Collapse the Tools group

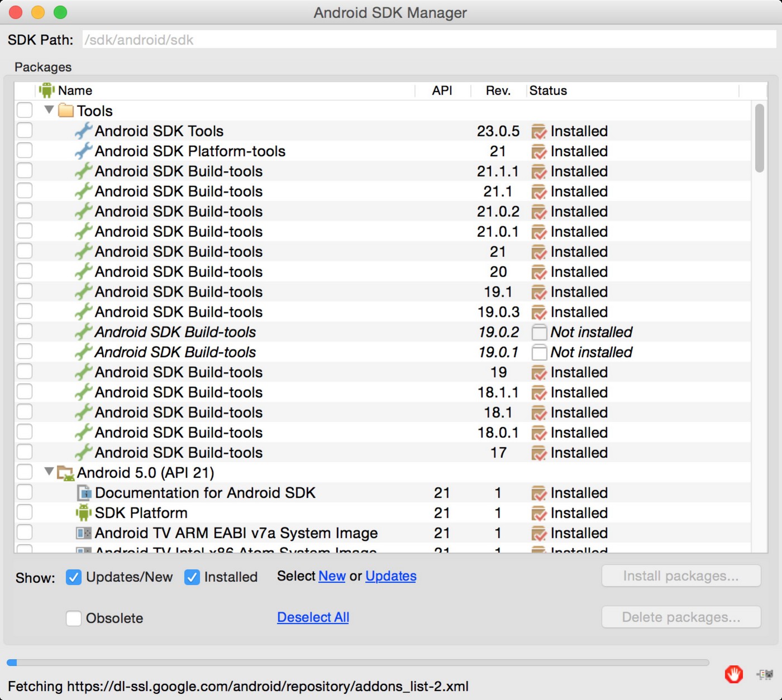[49, 110]
